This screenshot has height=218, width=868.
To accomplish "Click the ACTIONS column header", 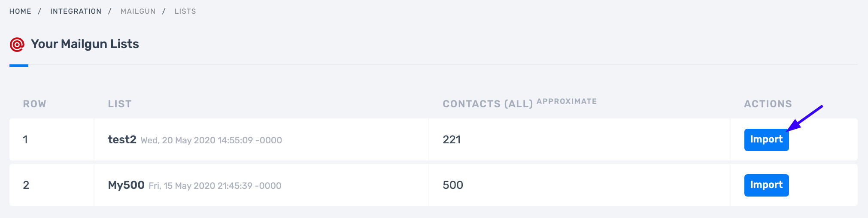I will click(x=768, y=104).
